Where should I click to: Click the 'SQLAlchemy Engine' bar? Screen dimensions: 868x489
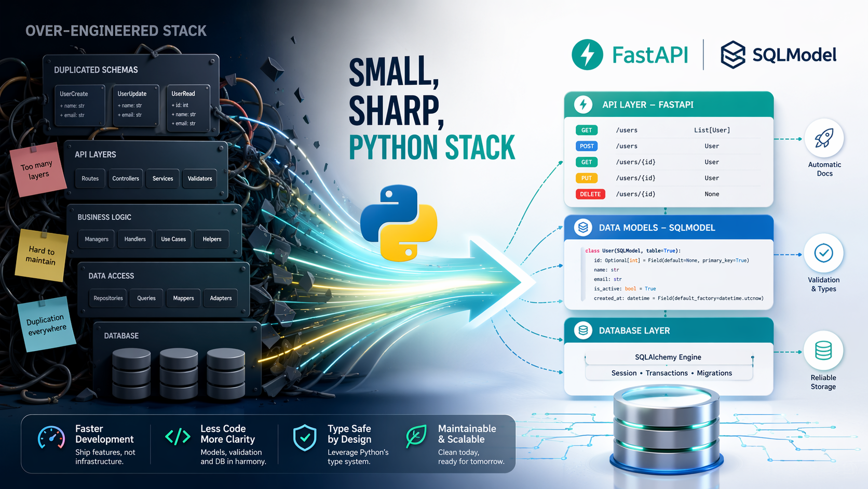tap(668, 358)
